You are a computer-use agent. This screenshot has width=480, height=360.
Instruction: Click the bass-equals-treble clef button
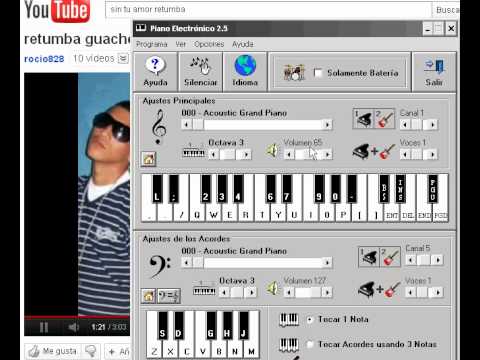(x=169, y=296)
